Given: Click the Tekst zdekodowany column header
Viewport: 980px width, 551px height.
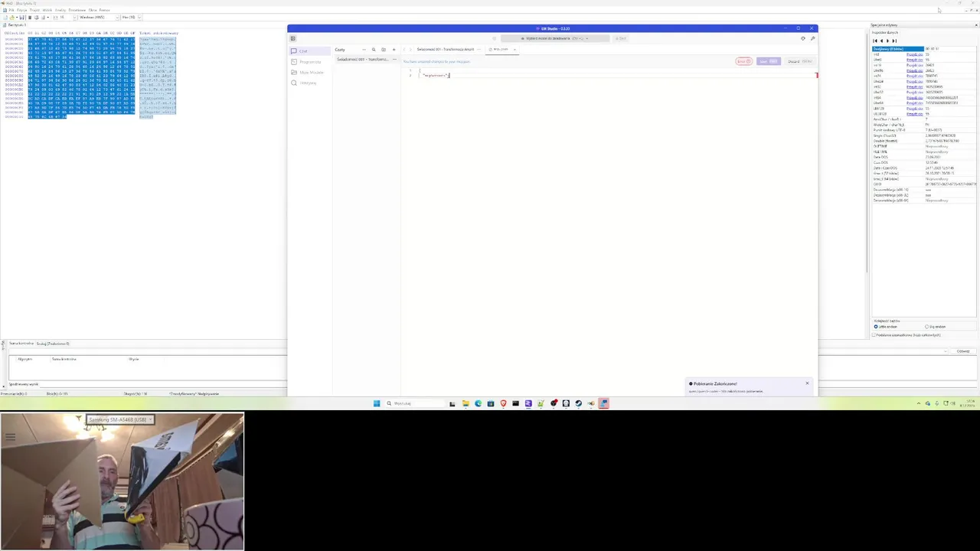Looking at the screenshot, I should (158, 33).
